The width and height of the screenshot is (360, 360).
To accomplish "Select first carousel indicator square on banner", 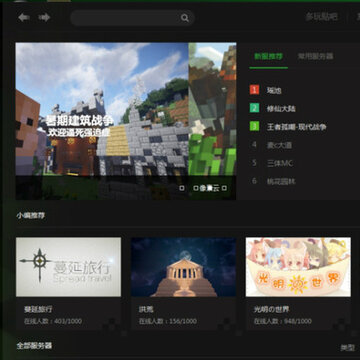I will coord(182,188).
